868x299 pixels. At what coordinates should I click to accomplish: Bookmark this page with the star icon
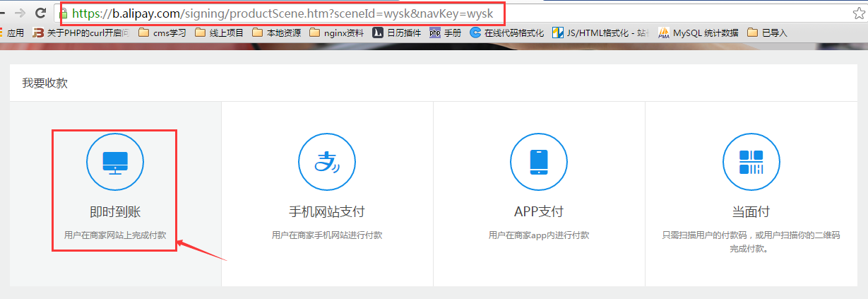click(858, 13)
